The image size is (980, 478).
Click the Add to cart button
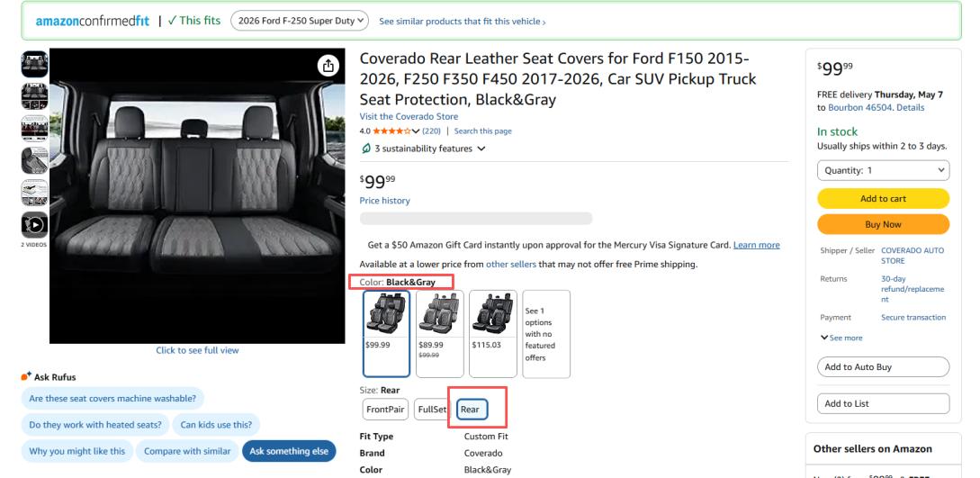click(x=883, y=199)
